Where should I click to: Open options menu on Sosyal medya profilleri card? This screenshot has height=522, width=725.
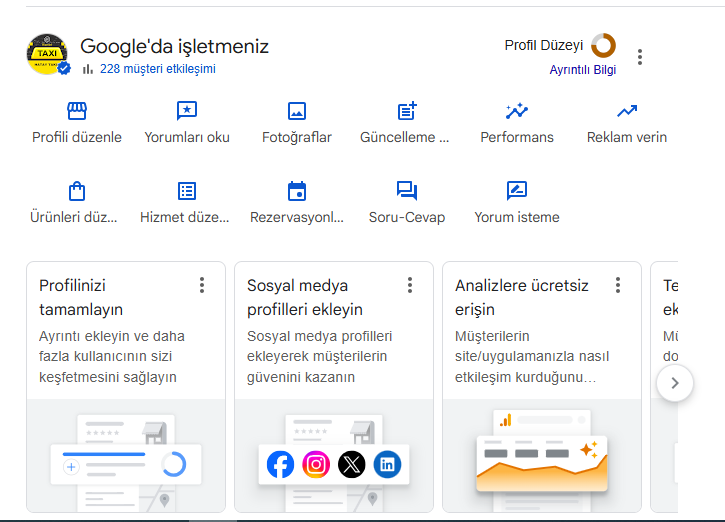tap(410, 285)
